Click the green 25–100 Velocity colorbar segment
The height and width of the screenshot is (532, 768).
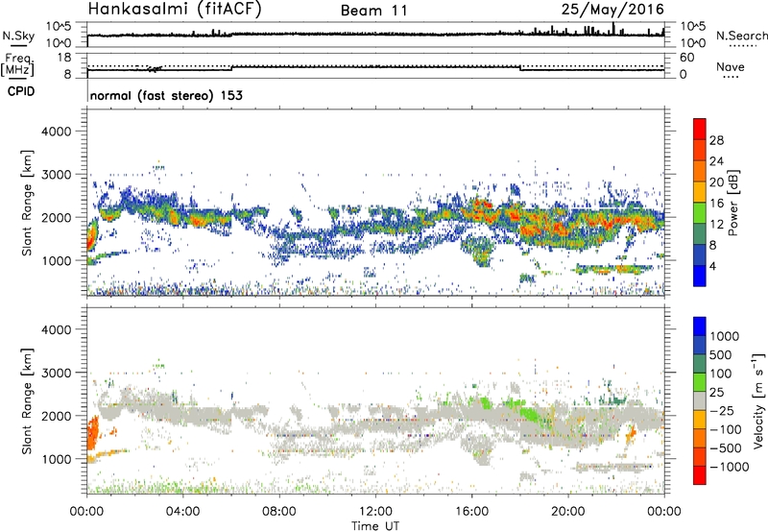pos(700,382)
